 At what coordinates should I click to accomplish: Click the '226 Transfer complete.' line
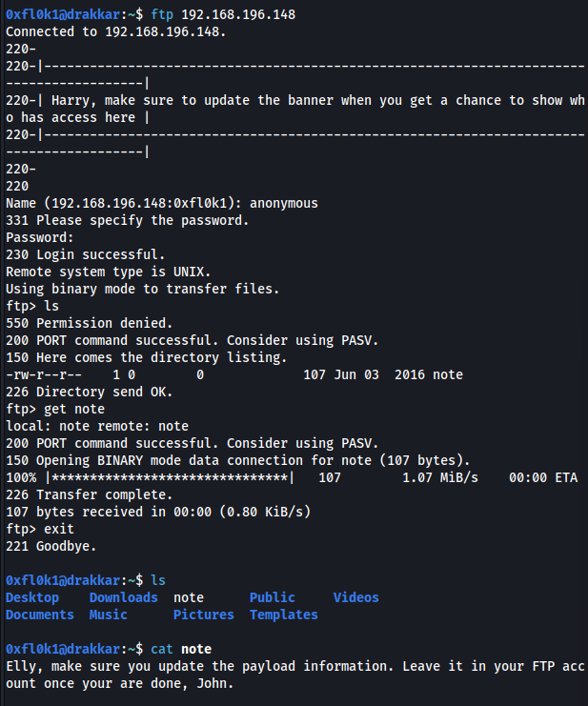pos(90,494)
